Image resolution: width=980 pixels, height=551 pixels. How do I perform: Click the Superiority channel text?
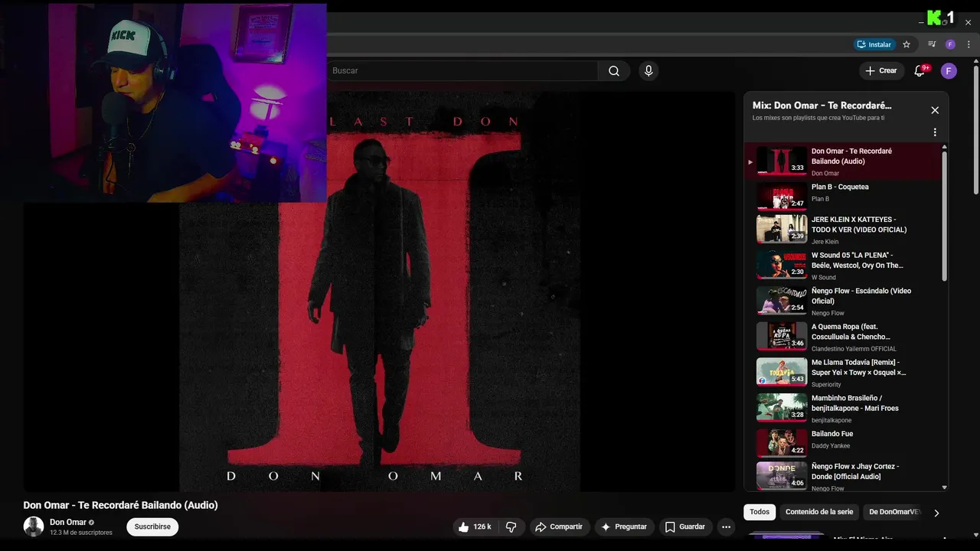coord(826,384)
